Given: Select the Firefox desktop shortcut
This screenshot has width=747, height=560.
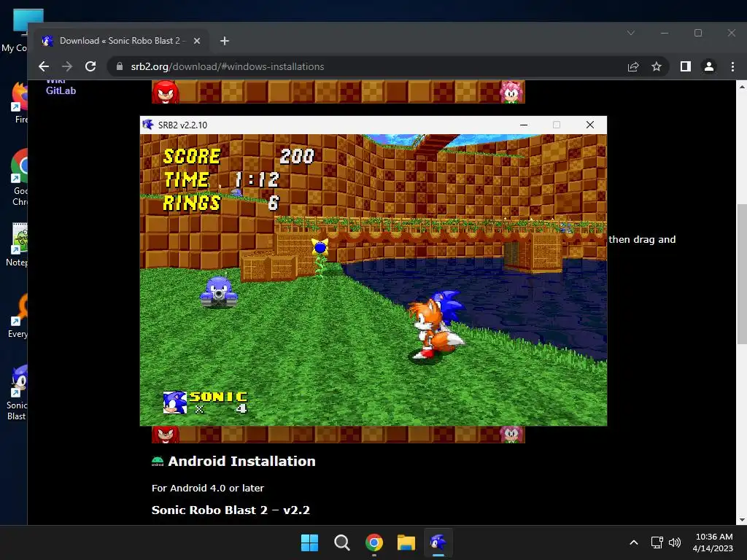Looking at the screenshot, I should pyautogui.click(x=20, y=102).
